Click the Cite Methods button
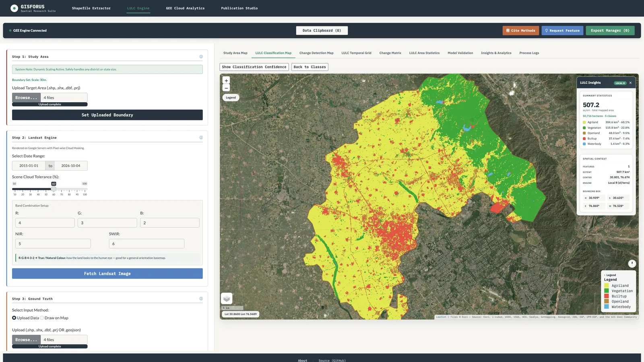This screenshot has width=644, height=362. pos(520,31)
